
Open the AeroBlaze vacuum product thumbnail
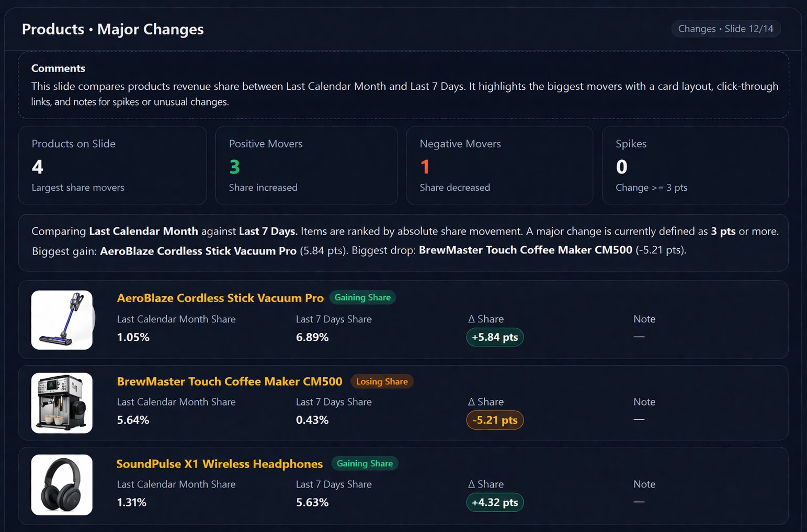(x=62, y=320)
